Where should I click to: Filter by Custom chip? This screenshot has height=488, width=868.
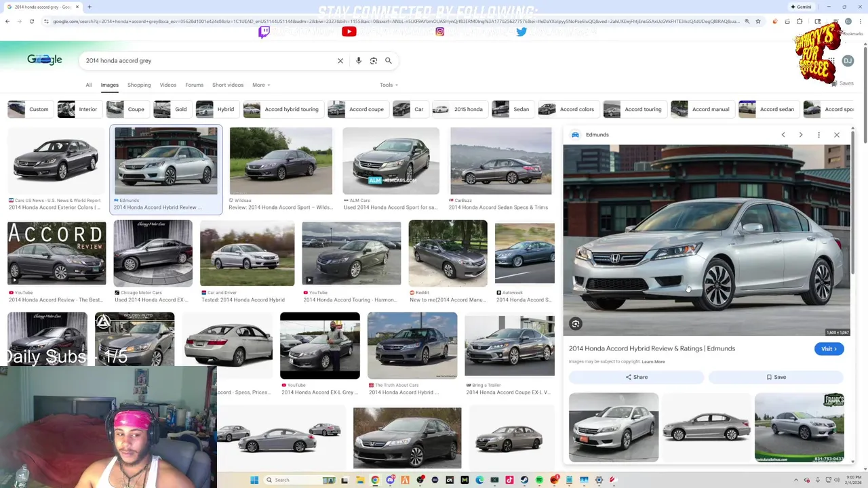pyautogui.click(x=30, y=109)
